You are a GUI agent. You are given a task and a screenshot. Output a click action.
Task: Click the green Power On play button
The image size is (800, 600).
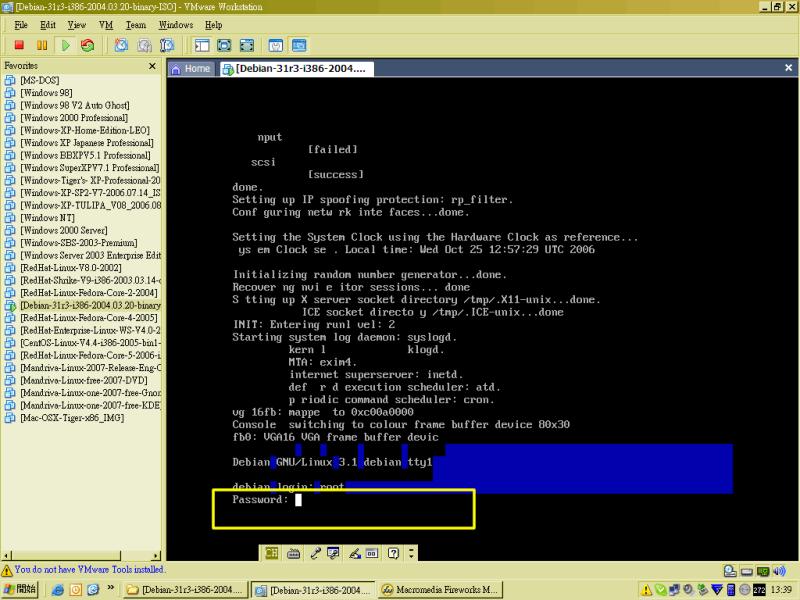tap(65, 45)
